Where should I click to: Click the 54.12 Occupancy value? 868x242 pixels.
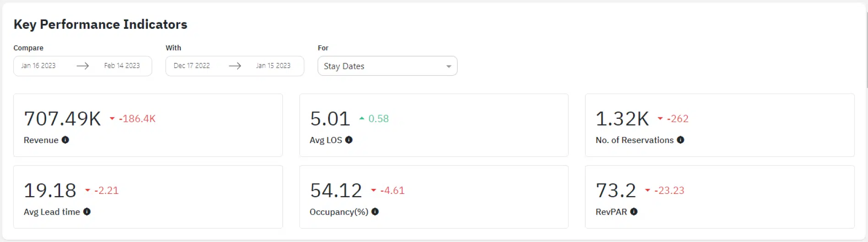(x=336, y=191)
